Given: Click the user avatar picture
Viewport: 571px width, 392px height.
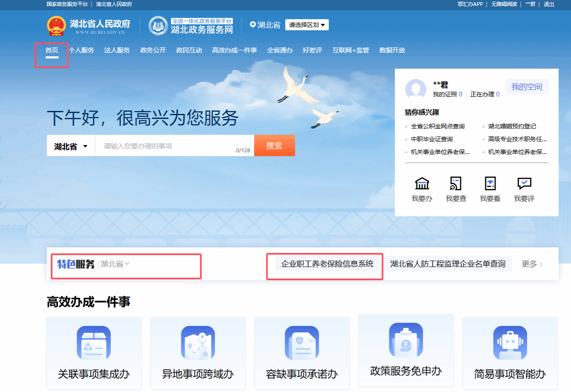Looking at the screenshot, I should click(415, 90).
